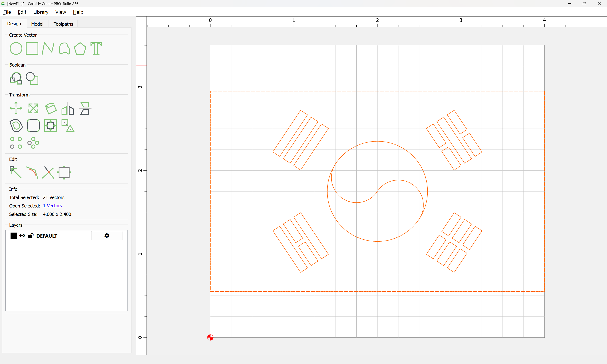Click the 1 Vectors open selected link
This screenshot has width=607, height=364.
[x=52, y=206]
